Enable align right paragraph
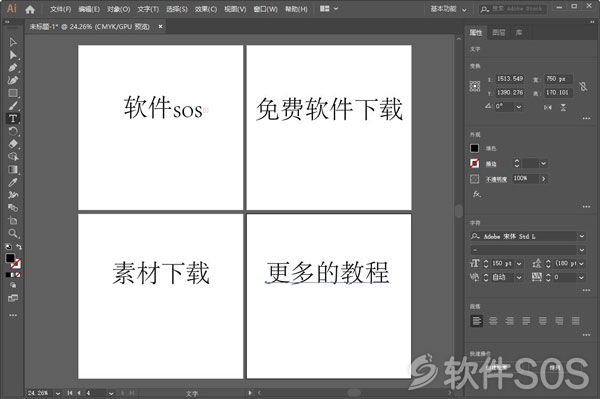 pyautogui.click(x=509, y=321)
